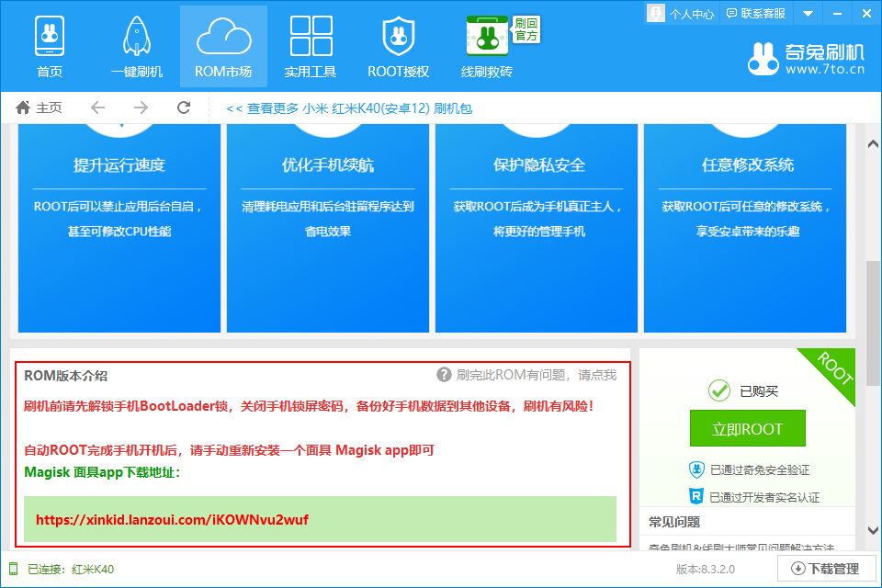This screenshot has height=588, width=882.
Task: Click the ROM版本介绍 heading
Action: click(65, 376)
